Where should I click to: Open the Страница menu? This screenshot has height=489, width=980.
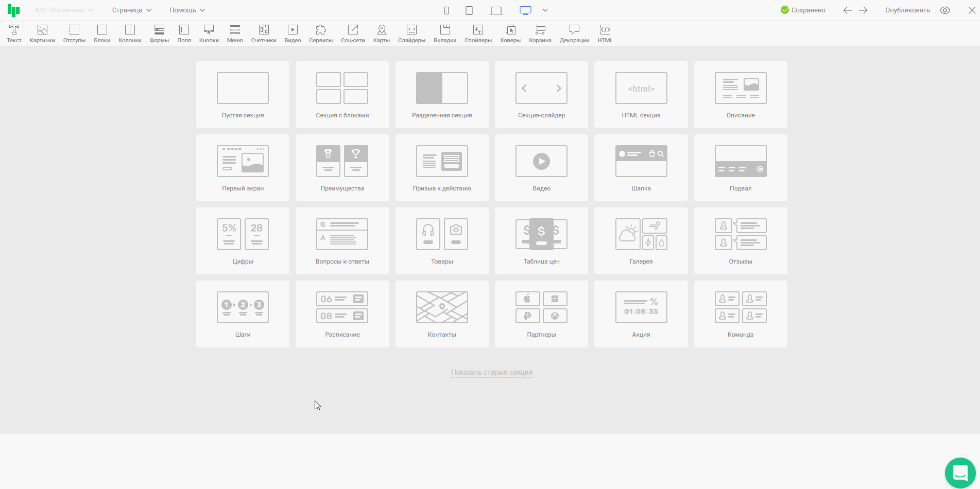tap(131, 10)
